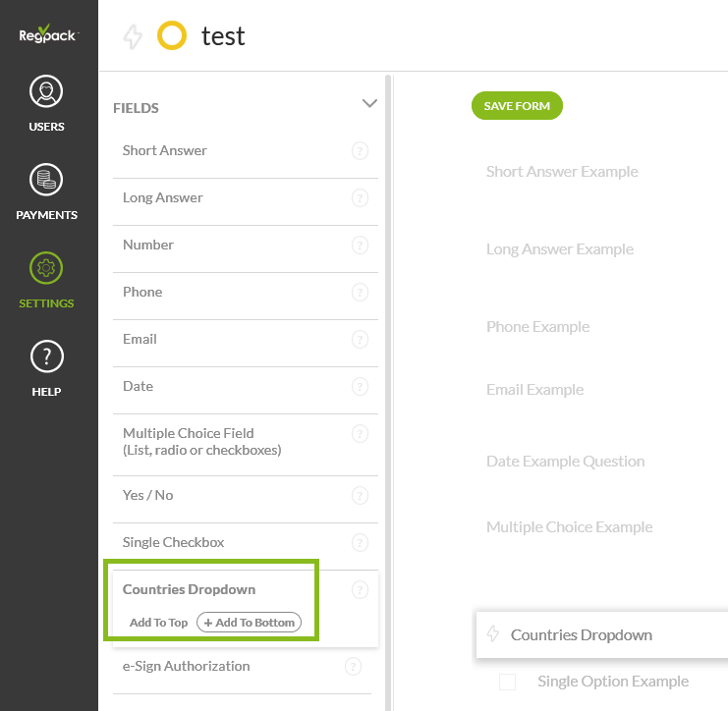The image size is (728, 711).
Task: Click the Regpack logo
Action: (47, 34)
